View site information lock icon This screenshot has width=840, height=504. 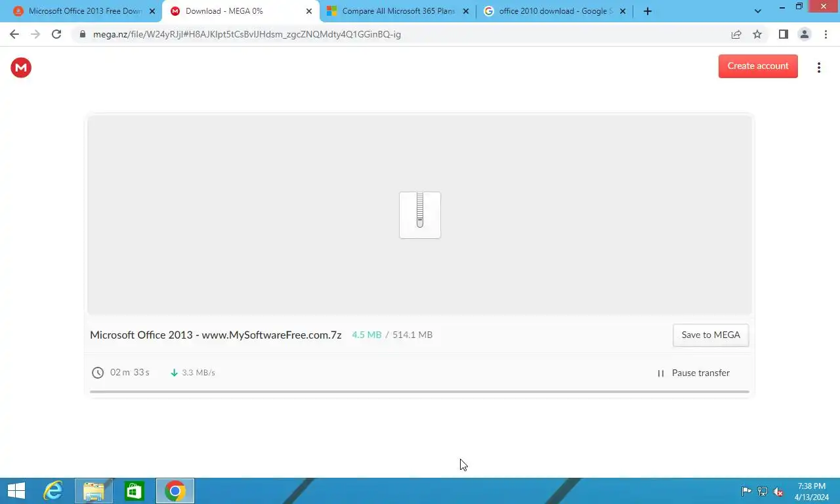click(x=82, y=34)
